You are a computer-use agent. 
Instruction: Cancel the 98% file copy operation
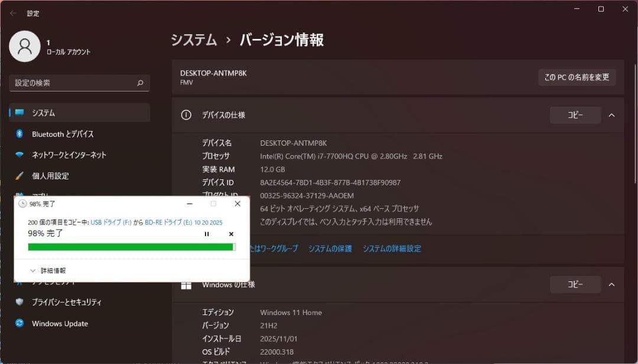230,234
